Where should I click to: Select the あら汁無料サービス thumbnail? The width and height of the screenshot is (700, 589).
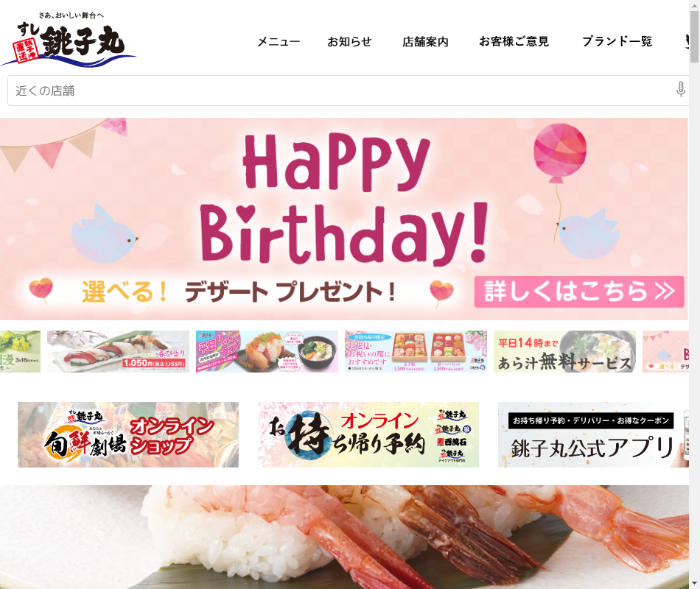pos(564,352)
